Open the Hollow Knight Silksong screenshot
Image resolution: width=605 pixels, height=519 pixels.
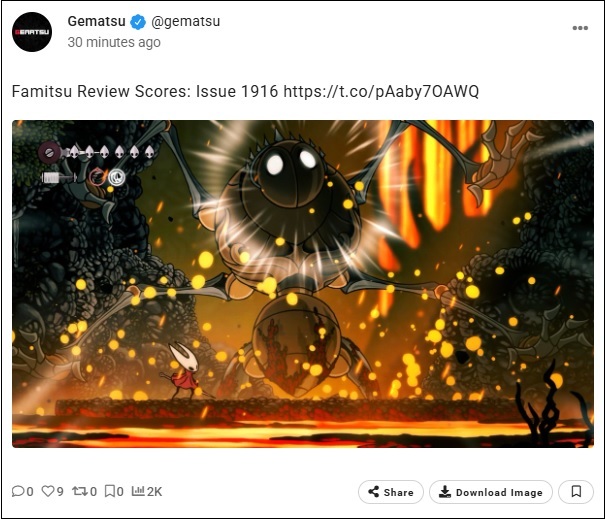[x=303, y=284]
